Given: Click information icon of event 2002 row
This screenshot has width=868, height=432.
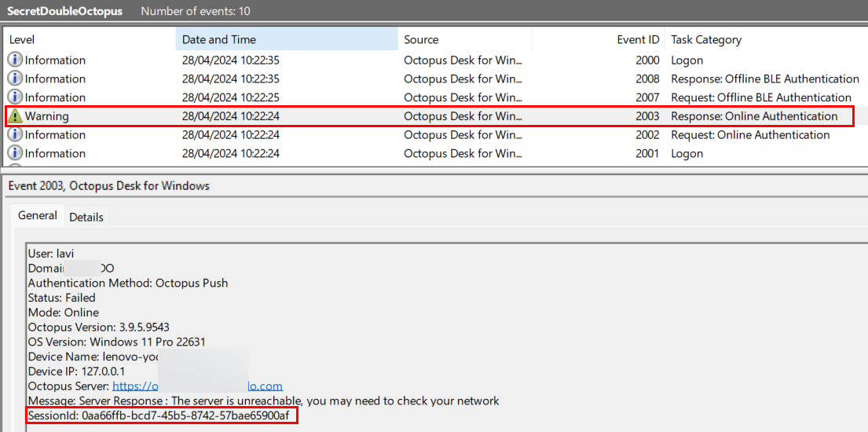Looking at the screenshot, I should pyautogui.click(x=15, y=134).
